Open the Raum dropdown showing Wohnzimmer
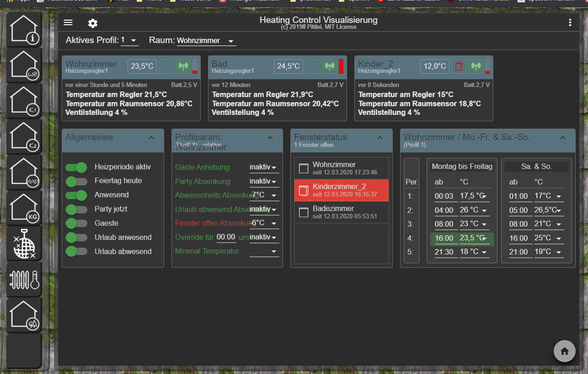This screenshot has height=374, width=588. [206, 41]
